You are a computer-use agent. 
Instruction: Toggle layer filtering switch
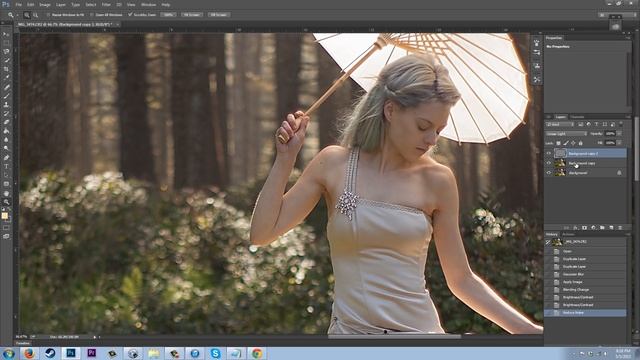(x=621, y=124)
